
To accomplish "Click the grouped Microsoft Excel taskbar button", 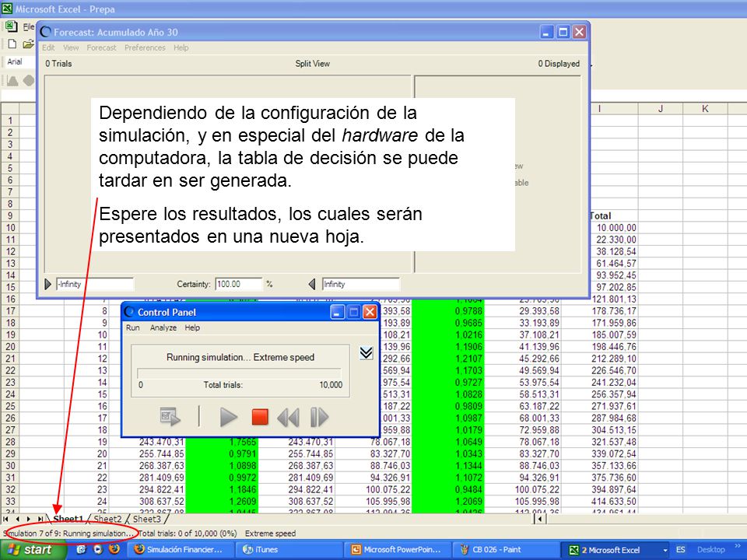I will [x=615, y=550].
